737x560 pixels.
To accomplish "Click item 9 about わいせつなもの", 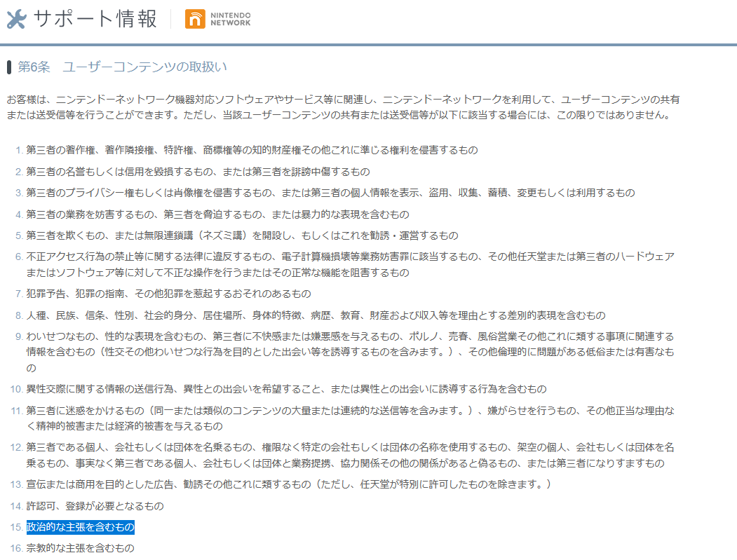I will pyautogui.click(x=350, y=353).
